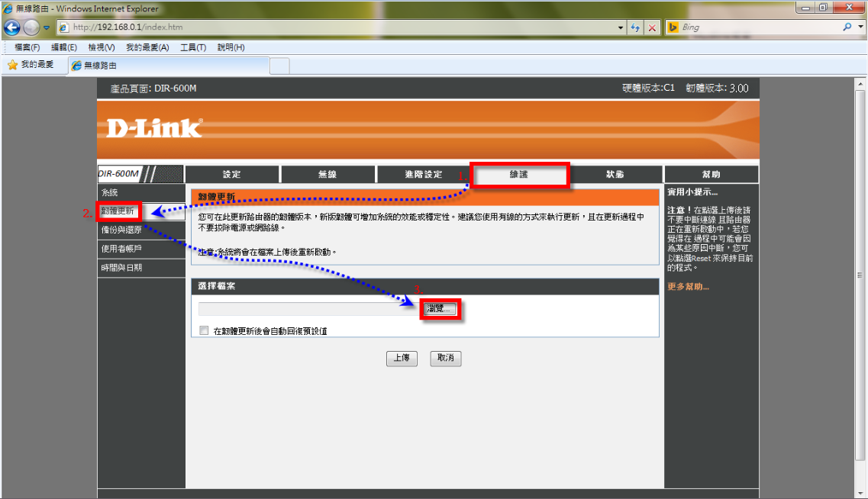Open the search provider dropdown arrow
Image resolution: width=868 pixels, height=499 pixels.
click(x=860, y=27)
